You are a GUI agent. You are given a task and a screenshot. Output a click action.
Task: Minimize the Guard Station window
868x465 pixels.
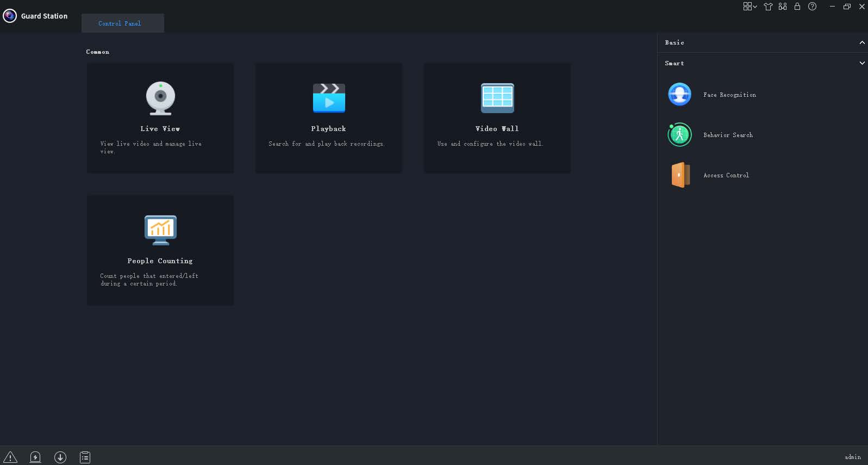[x=832, y=7]
